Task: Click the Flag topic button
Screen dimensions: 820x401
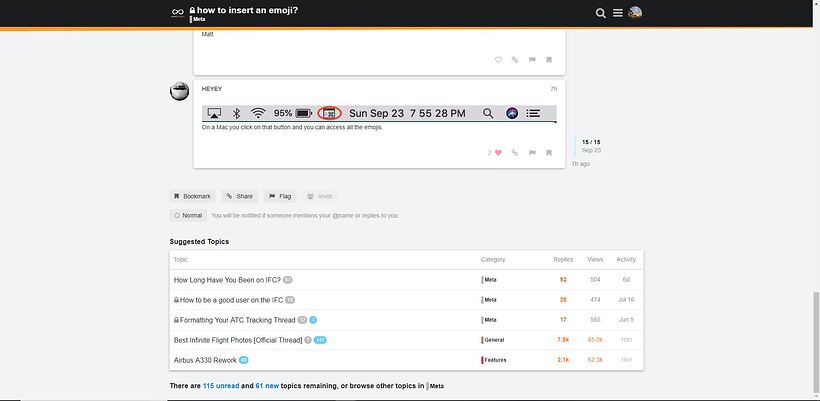Action: point(280,196)
